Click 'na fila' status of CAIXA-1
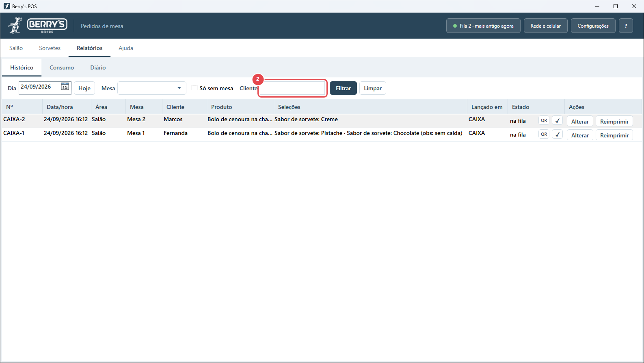This screenshot has width=644, height=363. point(518,135)
